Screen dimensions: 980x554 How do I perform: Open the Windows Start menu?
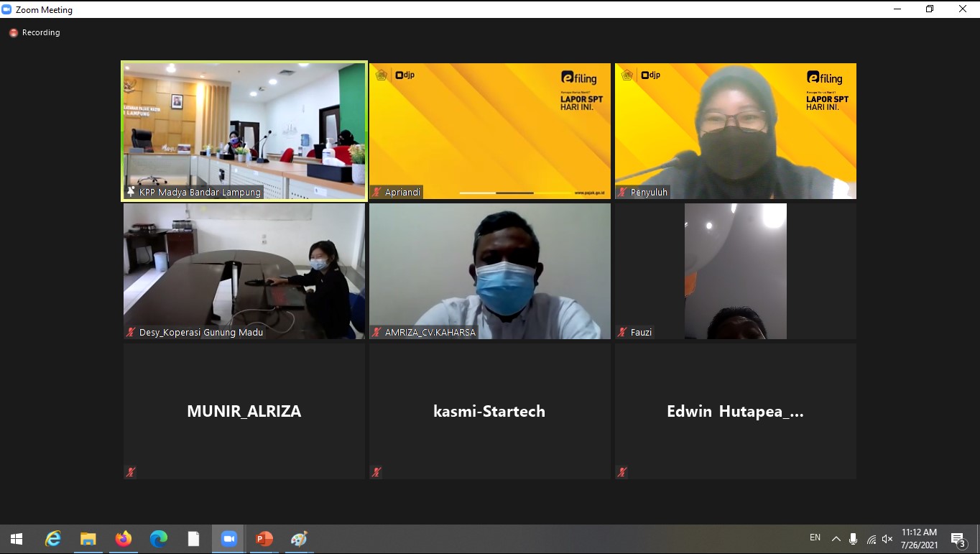click(17, 539)
